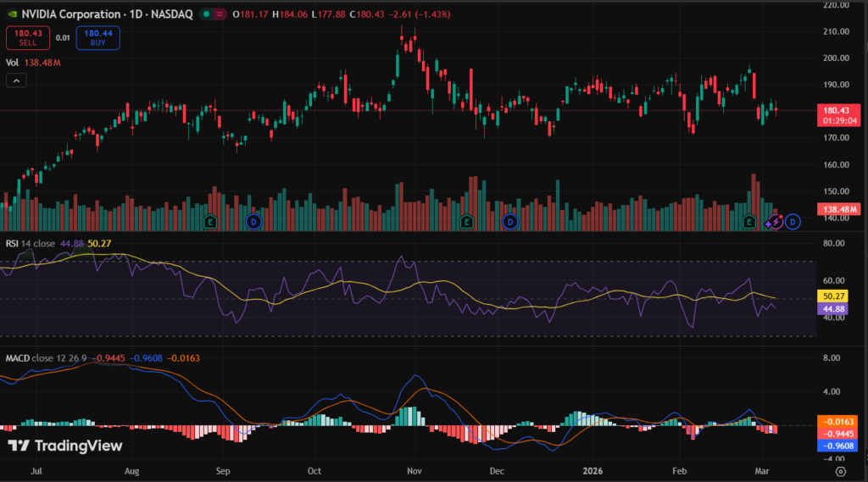Click the TradingView logo link
Screen dimensions: 868x482
point(65,446)
